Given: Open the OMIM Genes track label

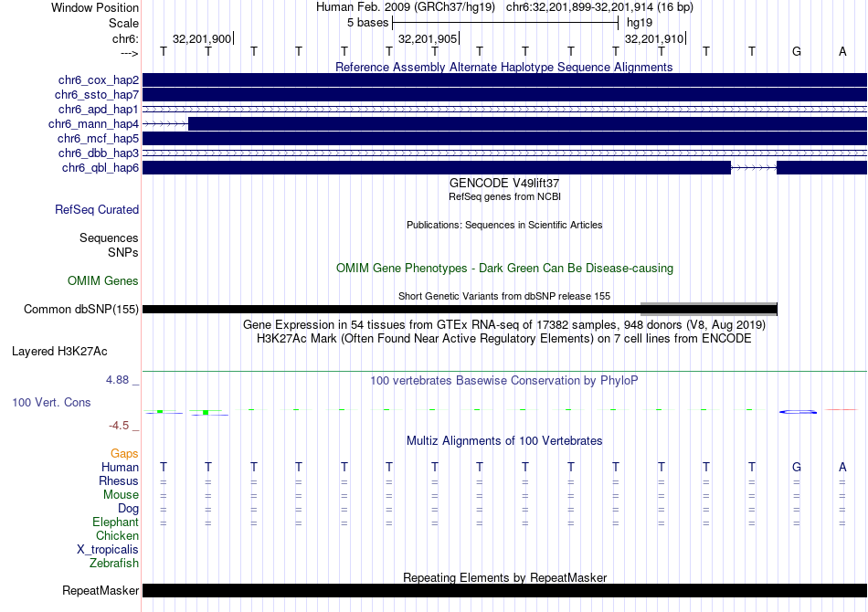Looking at the screenshot, I should pos(103,281).
